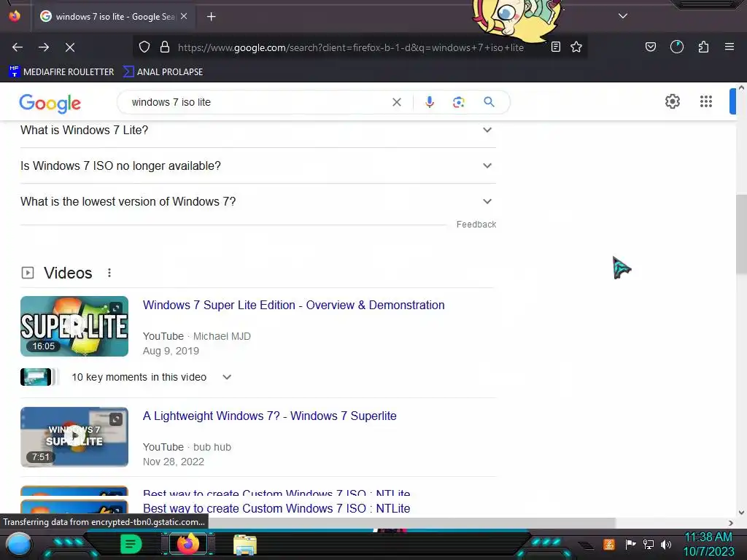Start voice search with microphone icon
Viewport: 747px width, 560px height.
pos(430,102)
